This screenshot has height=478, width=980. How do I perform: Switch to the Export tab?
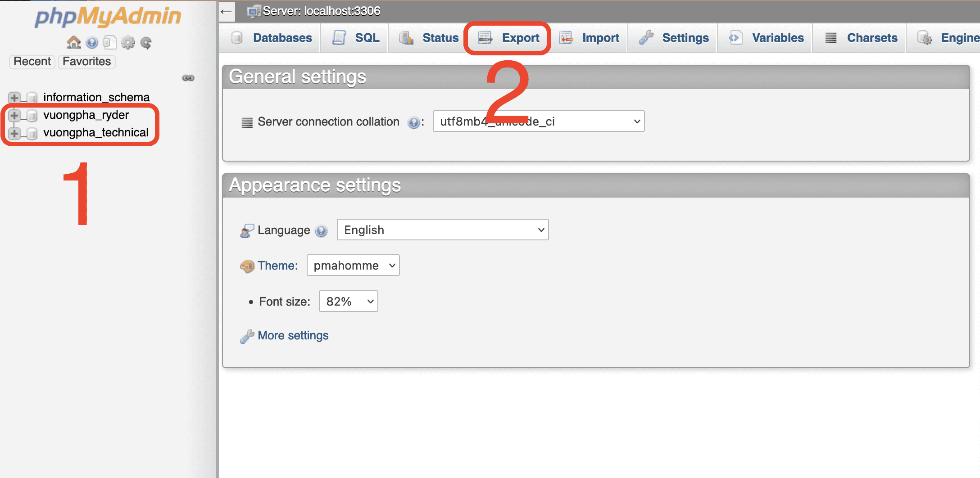[509, 38]
